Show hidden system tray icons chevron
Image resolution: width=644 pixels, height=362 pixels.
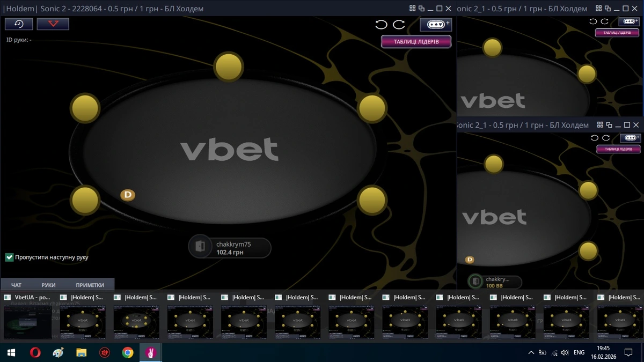531,352
